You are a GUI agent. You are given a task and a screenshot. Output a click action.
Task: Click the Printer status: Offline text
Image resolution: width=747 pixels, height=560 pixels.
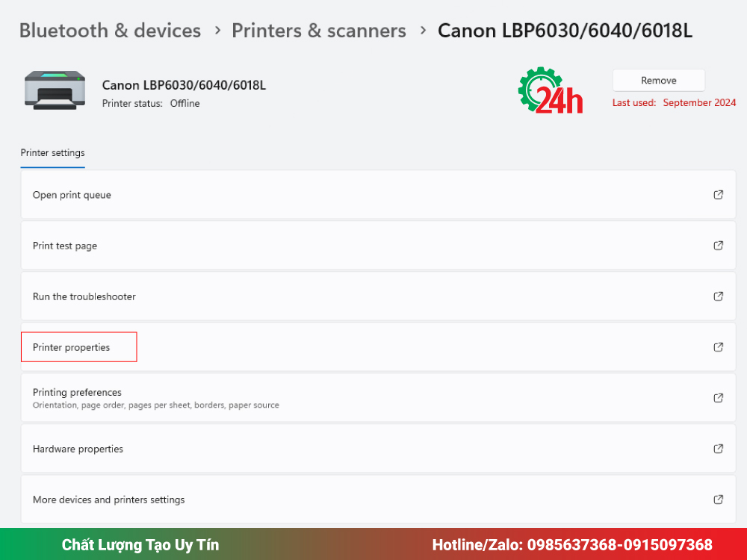pos(151,103)
